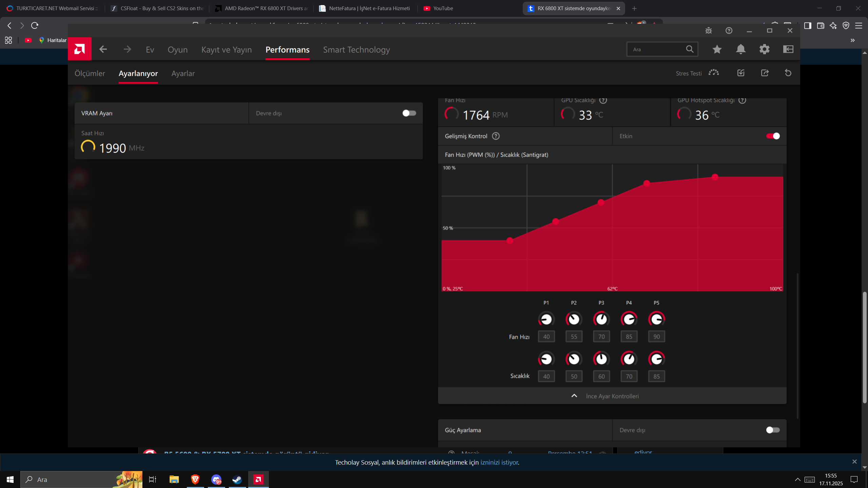Open Windows Task View
Viewport: 868px width, 488px height.
click(x=153, y=480)
